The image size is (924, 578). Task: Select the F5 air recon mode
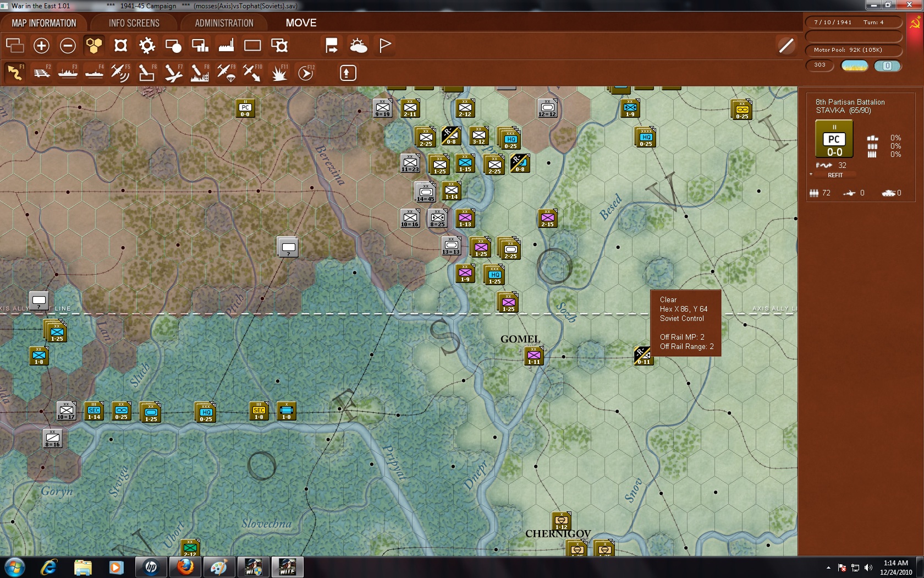pyautogui.click(x=120, y=73)
